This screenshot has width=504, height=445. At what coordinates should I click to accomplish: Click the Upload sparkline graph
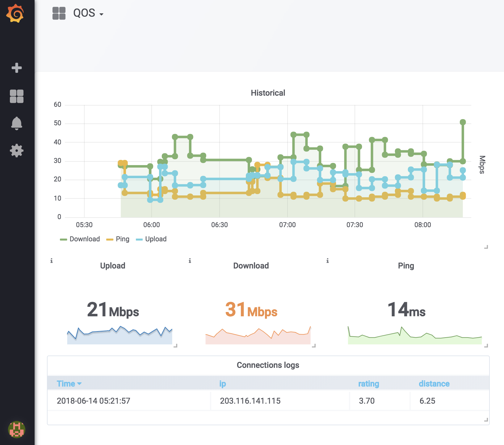pos(120,335)
